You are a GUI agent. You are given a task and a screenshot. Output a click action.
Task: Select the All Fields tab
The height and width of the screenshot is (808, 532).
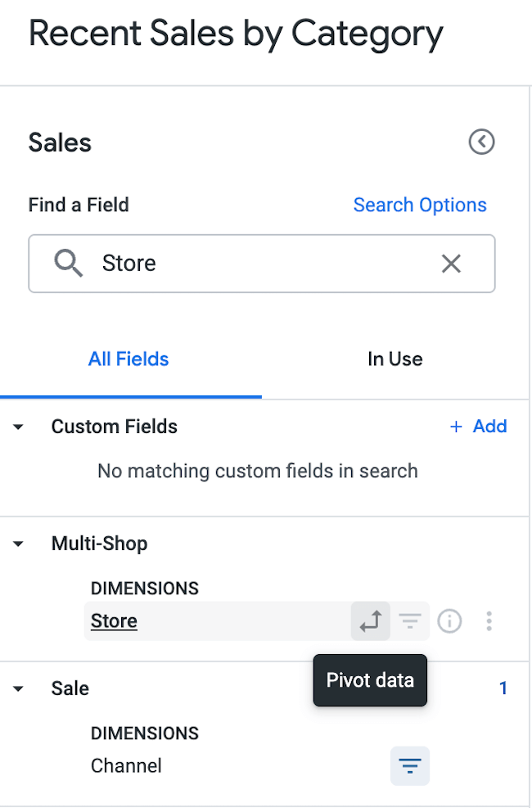(x=128, y=359)
